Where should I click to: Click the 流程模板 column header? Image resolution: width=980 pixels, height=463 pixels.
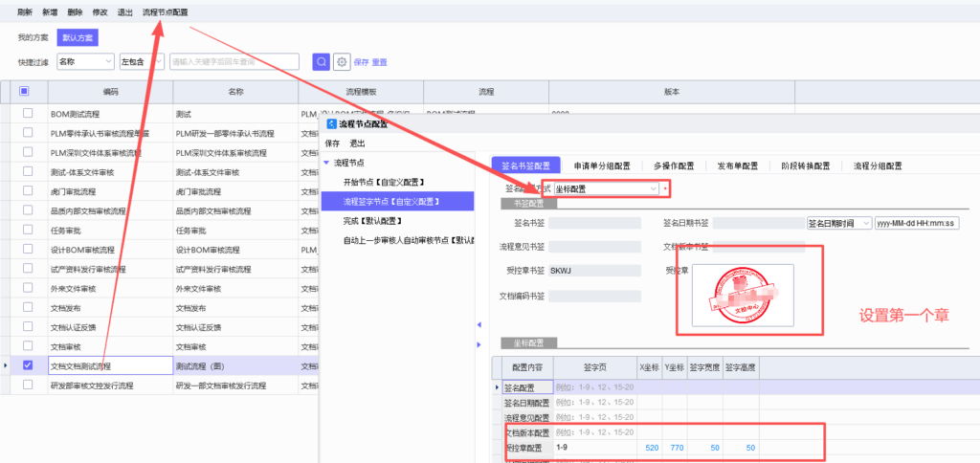(361, 91)
